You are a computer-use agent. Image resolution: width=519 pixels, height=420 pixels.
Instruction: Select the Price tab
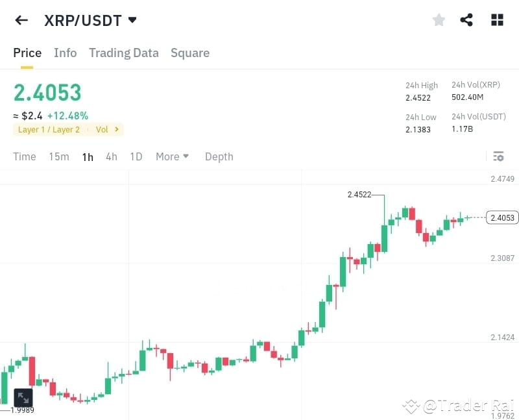click(x=27, y=53)
